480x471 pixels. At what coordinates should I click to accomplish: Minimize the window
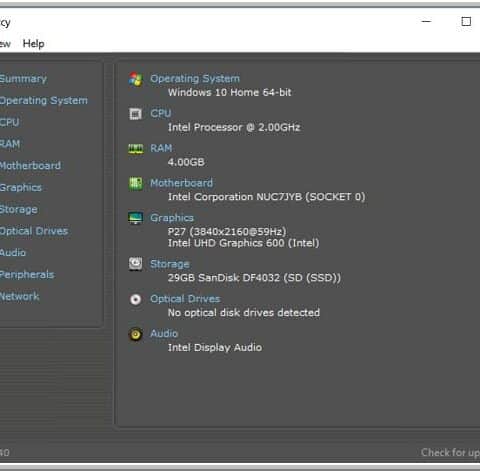(x=426, y=21)
